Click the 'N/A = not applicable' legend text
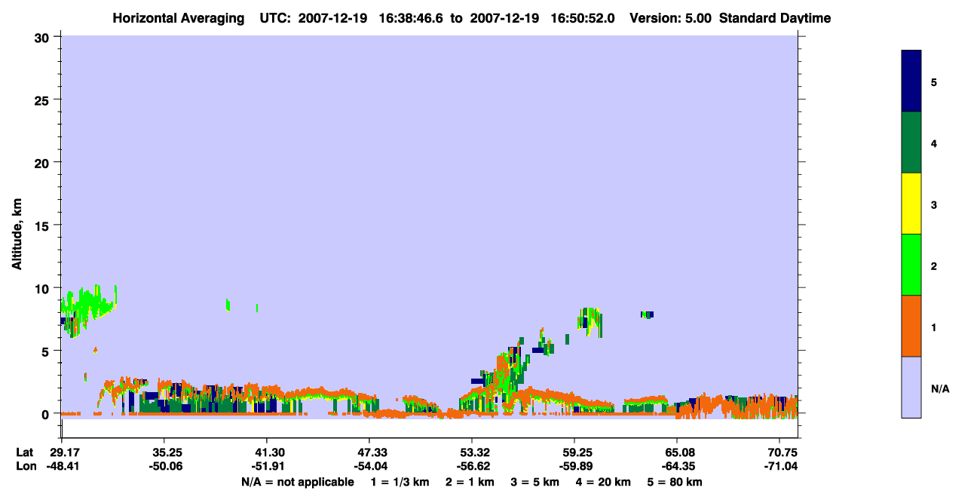Viewport: 980px width, 503px height. tap(297, 483)
